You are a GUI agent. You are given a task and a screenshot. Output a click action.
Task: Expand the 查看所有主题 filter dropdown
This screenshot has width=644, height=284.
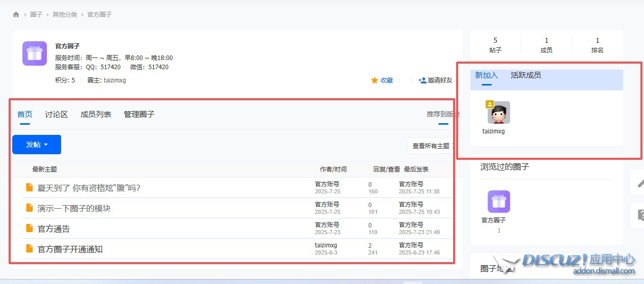click(431, 146)
